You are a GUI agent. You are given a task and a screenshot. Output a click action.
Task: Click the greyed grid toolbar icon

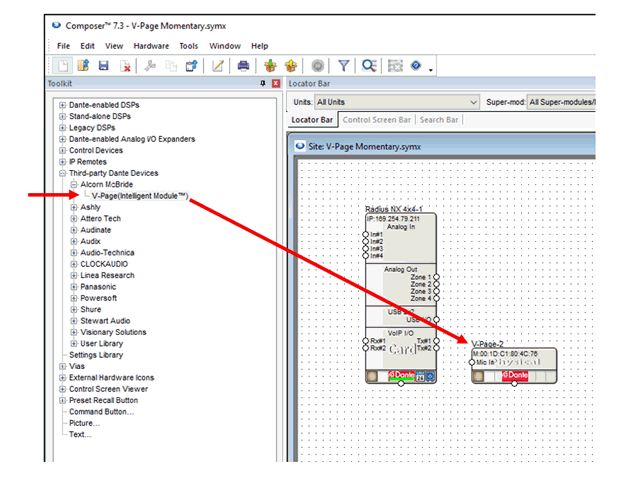(395, 66)
